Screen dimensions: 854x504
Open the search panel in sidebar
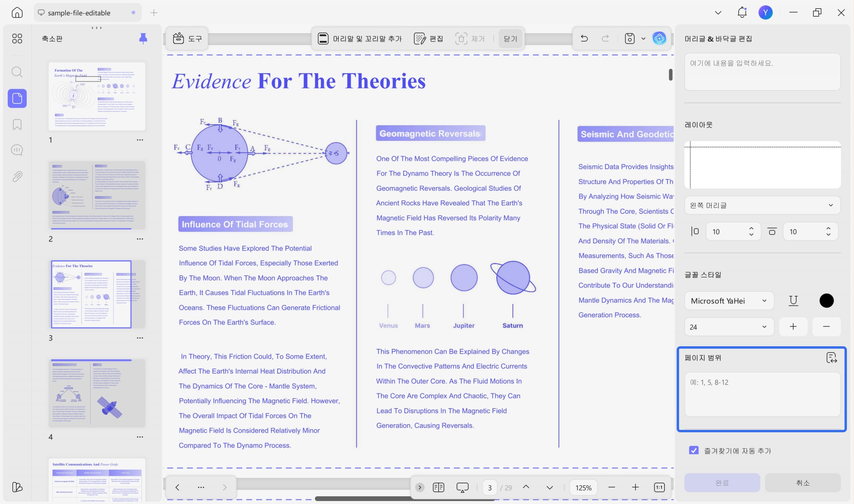17,72
